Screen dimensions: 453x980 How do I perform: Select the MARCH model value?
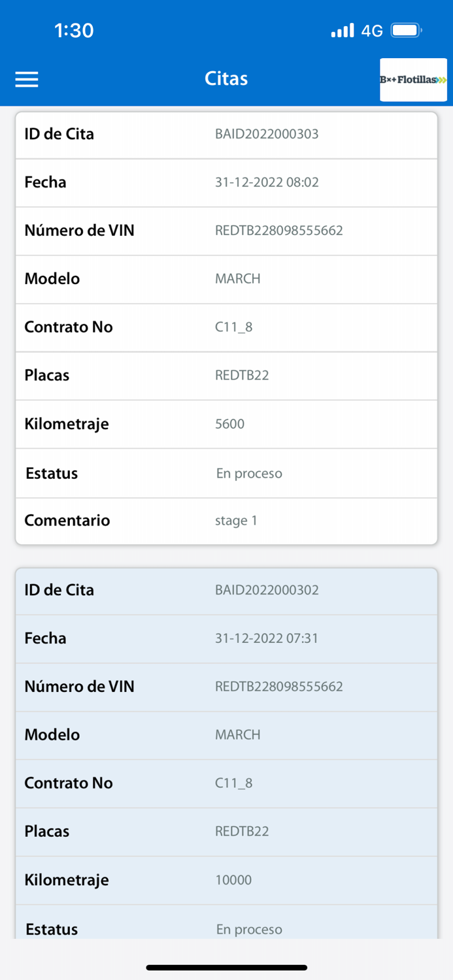pyautogui.click(x=237, y=279)
